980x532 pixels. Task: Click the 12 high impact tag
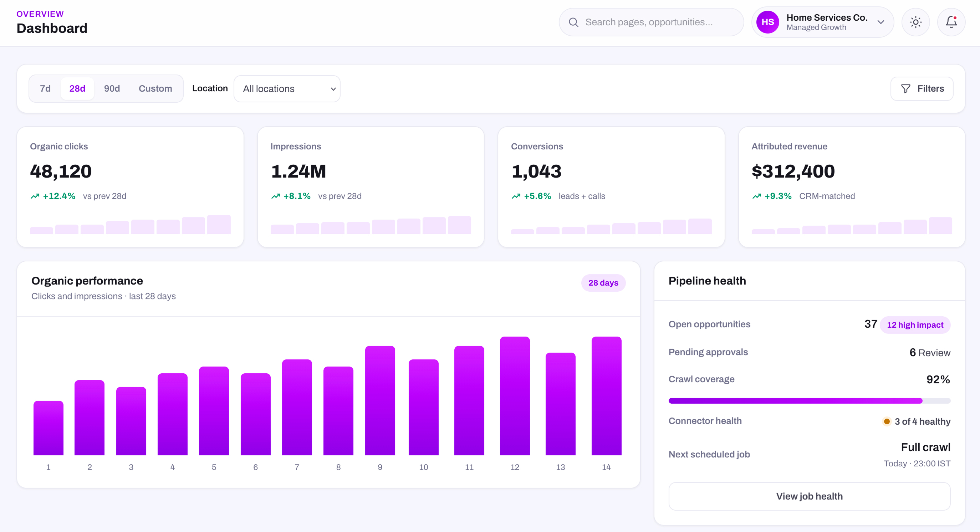point(915,325)
